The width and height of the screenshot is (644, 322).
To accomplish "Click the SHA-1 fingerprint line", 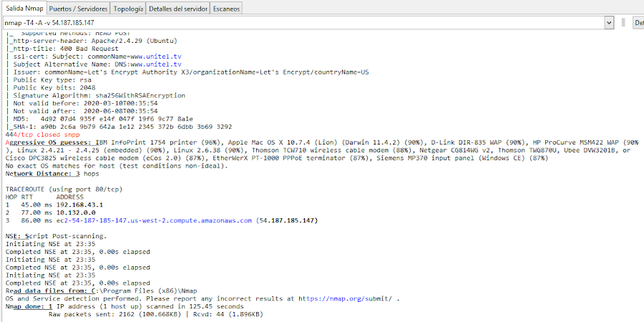I will coord(119,127).
